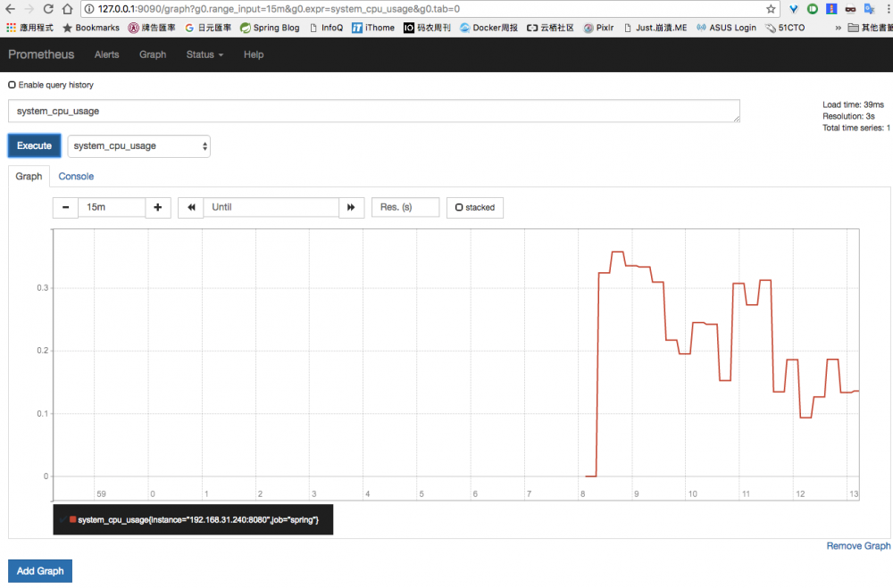Focus the expression input field

pyautogui.click(x=373, y=111)
